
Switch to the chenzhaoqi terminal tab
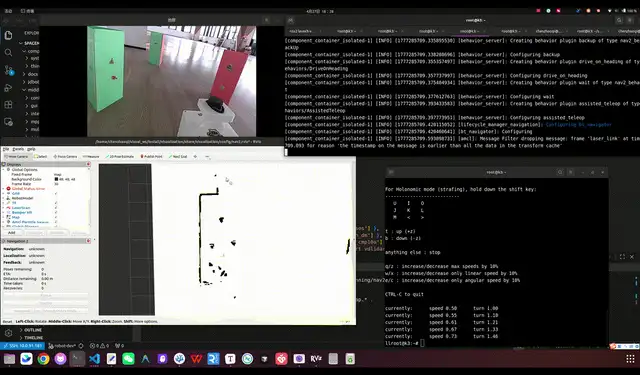(549, 31)
